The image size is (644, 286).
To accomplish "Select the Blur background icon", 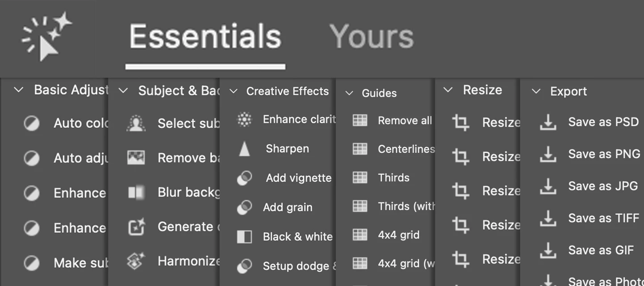I will 136,192.
